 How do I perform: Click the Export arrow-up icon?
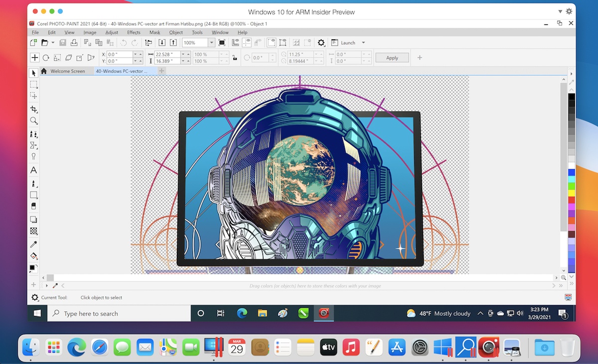pyautogui.click(x=173, y=43)
